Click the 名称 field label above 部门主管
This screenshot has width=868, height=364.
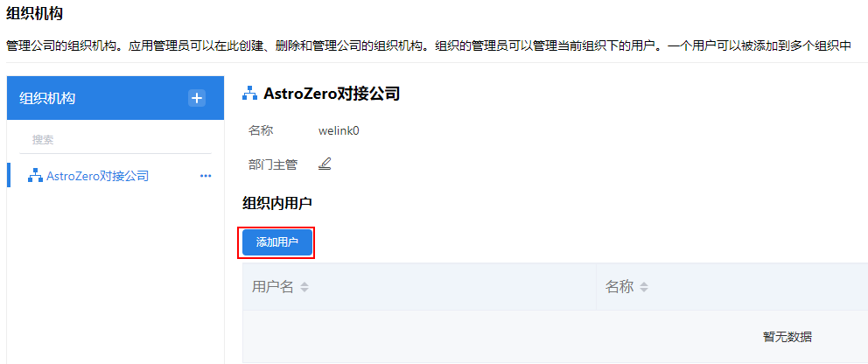tap(261, 131)
